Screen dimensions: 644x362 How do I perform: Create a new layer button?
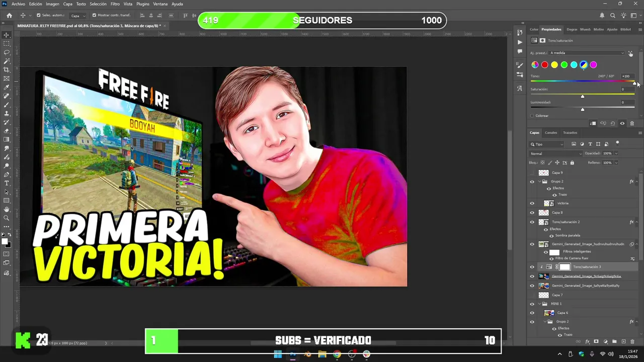(x=623, y=341)
